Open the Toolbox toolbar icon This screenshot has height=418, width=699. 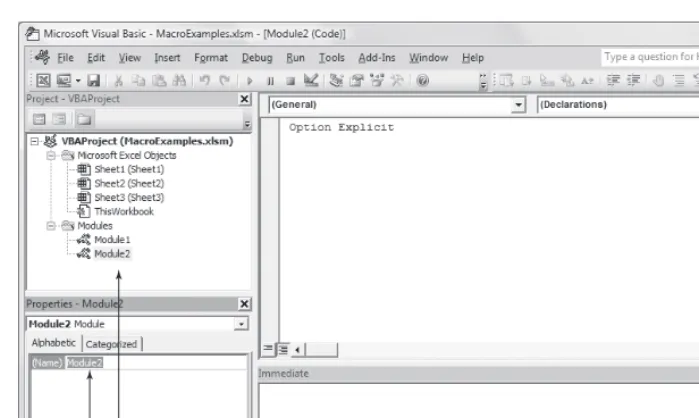(397, 81)
